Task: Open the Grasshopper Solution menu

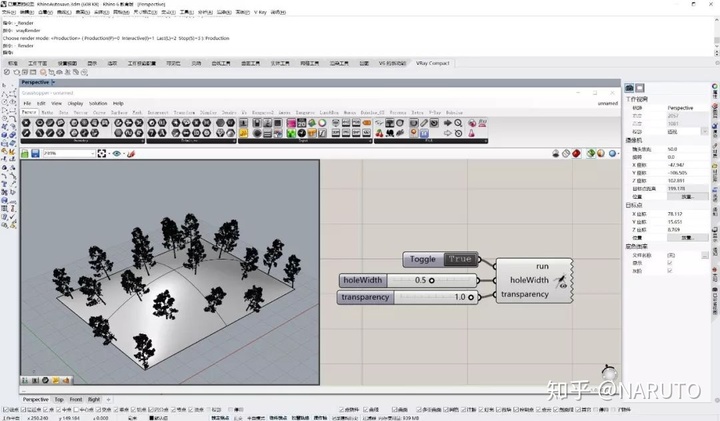Action: click(x=98, y=103)
